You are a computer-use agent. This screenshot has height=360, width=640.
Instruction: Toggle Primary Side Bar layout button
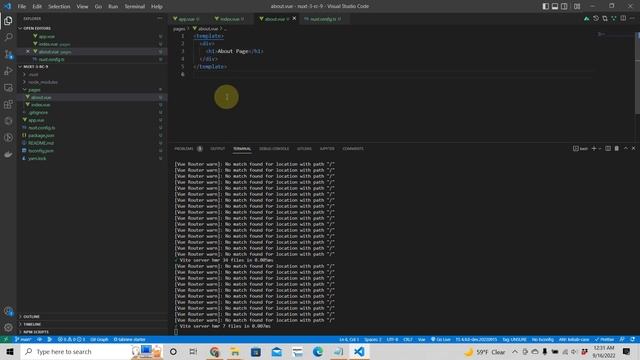pyautogui.click(x=546, y=6)
